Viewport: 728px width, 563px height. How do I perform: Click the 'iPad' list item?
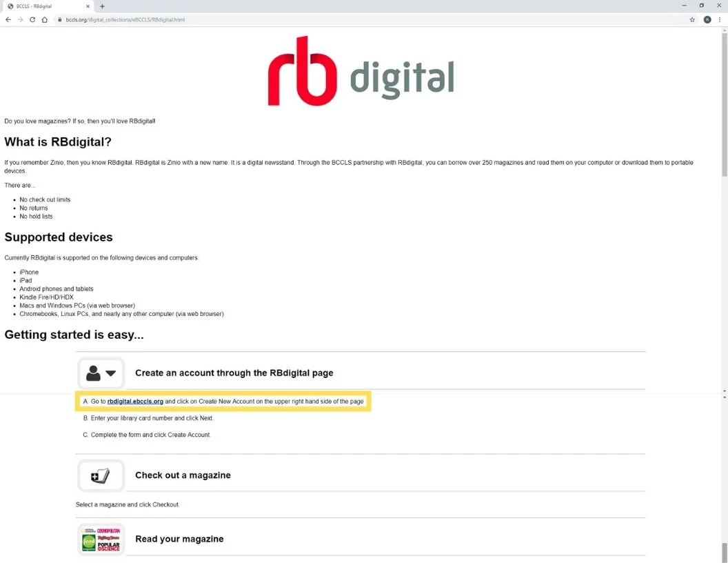point(26,281)
